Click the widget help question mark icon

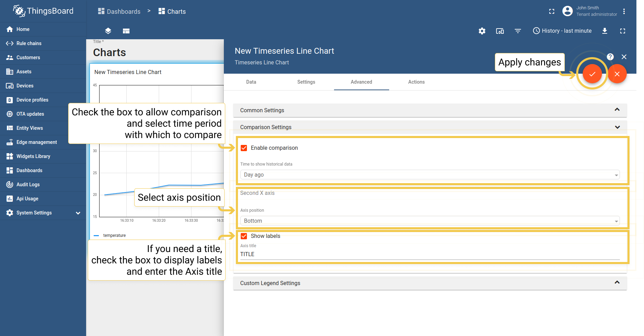[610, 57]
